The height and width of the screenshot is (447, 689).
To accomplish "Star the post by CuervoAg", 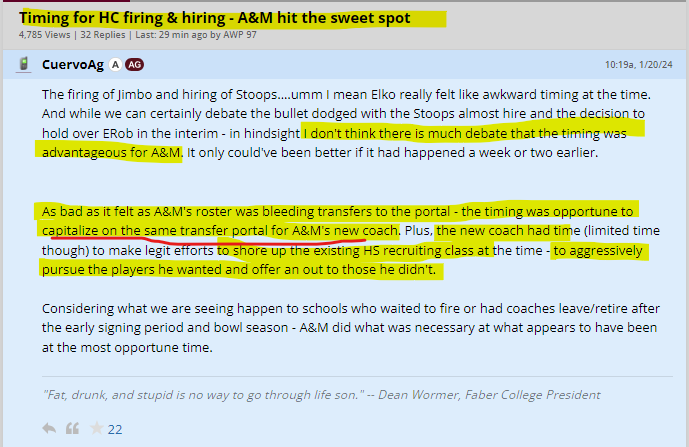I will (96, 429).
